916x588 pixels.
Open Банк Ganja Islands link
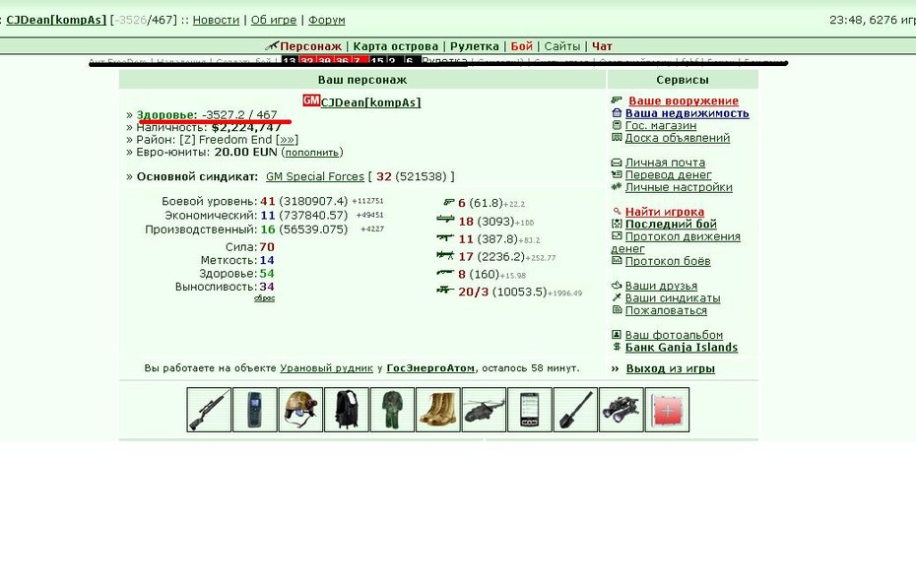[682, 347]
